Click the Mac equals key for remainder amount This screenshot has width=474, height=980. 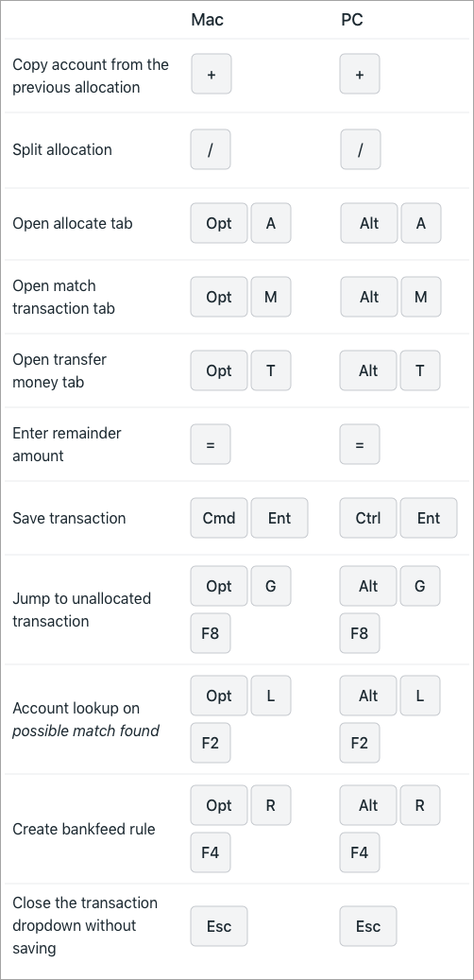[x=211, y=444]
